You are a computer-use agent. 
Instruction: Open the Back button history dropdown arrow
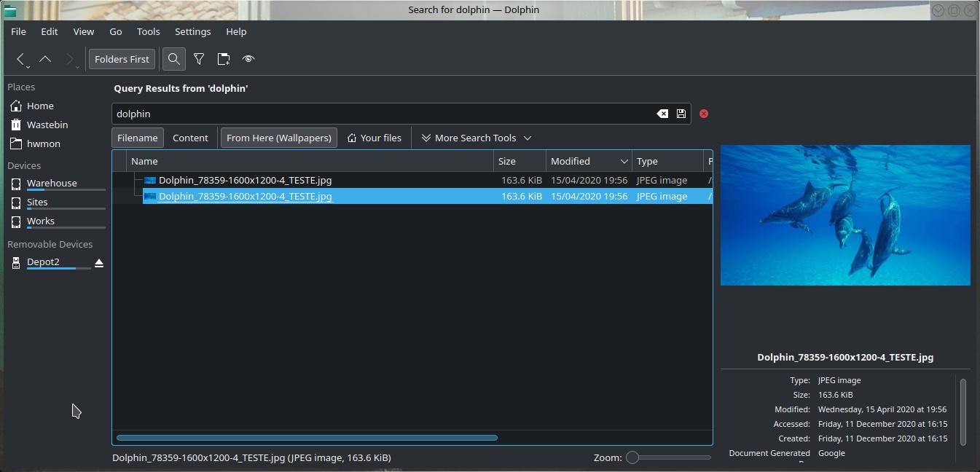coord(28,67)
